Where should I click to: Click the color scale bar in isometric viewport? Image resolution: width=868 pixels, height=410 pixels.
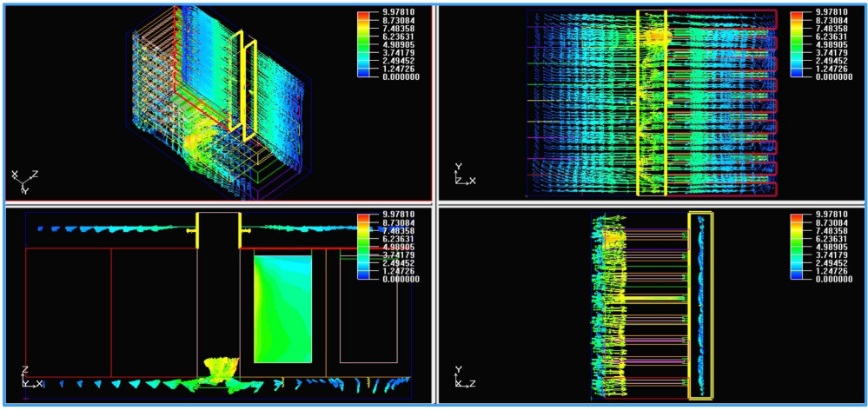click(364, 45)
